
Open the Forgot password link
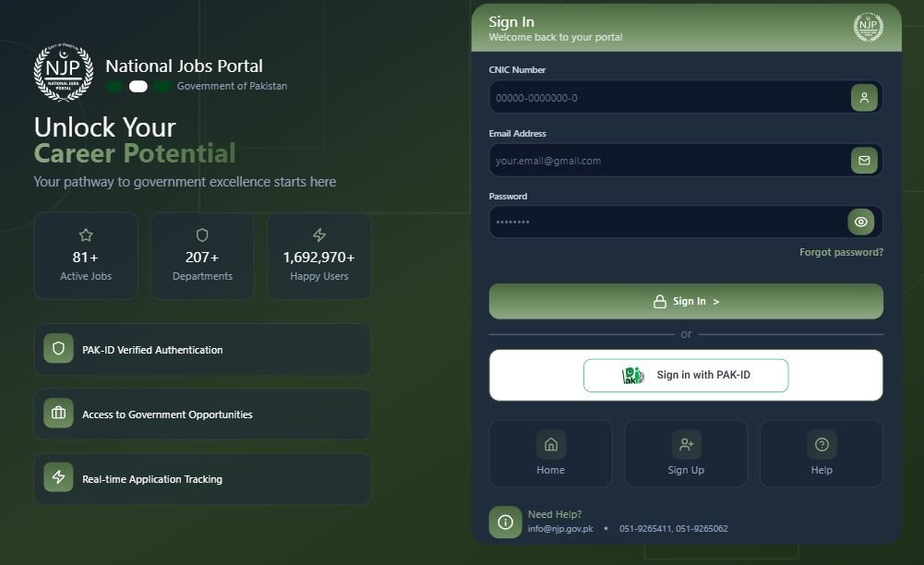(841, 252)
